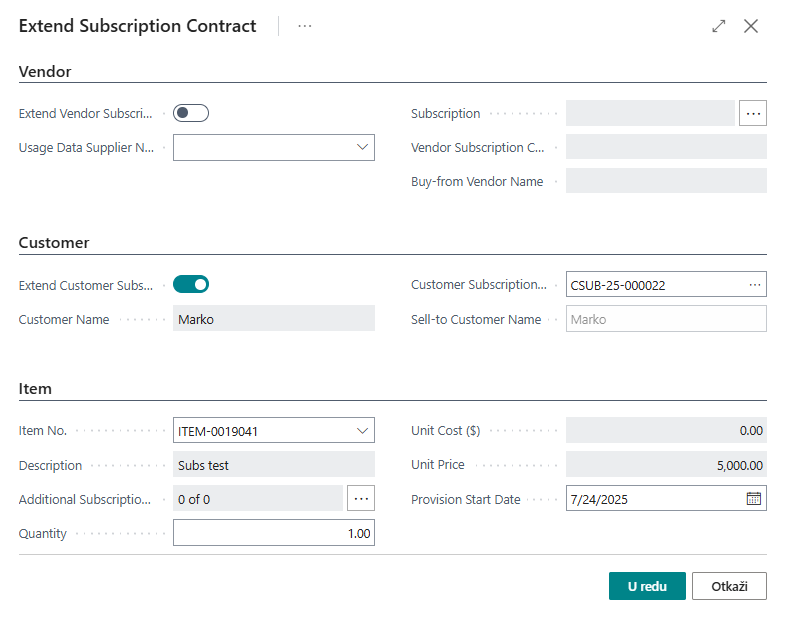Open Customer Subscription Contract lookup ellipsis
Image resolution: width=786 pixels, height=620 pixels.
click(x=754, y=285)
